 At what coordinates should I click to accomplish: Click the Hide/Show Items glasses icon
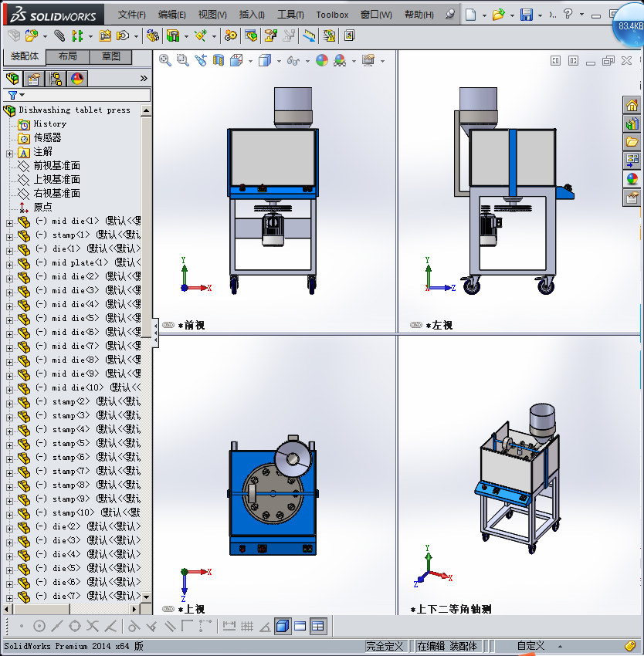click(x=293, y=61)
